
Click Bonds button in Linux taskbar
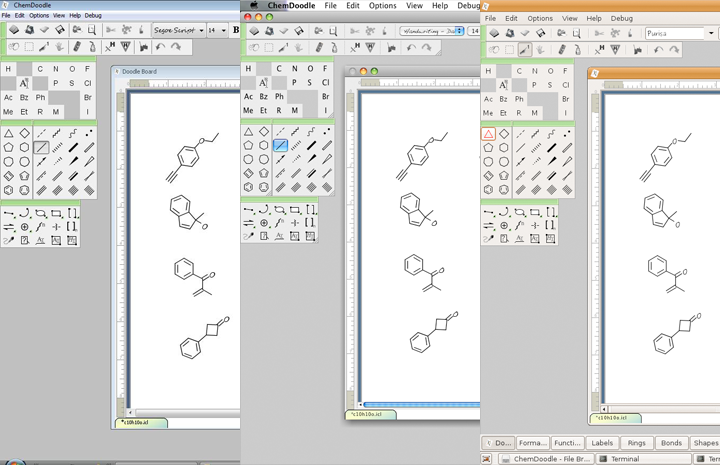click(671, 443)
